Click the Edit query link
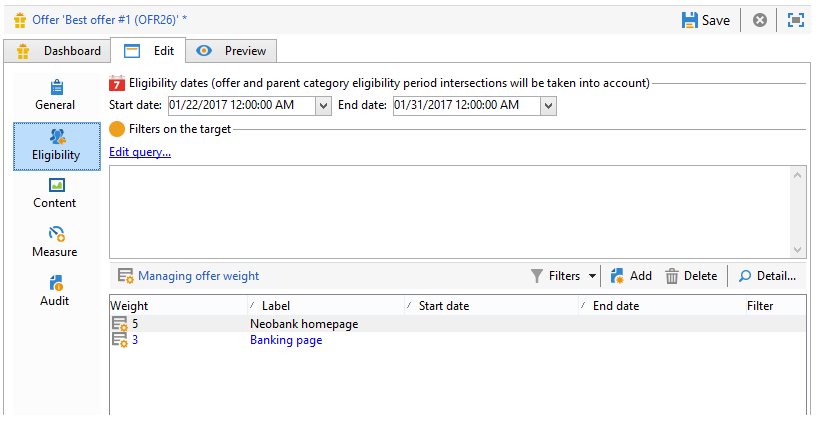 click(x=140, y=152)
